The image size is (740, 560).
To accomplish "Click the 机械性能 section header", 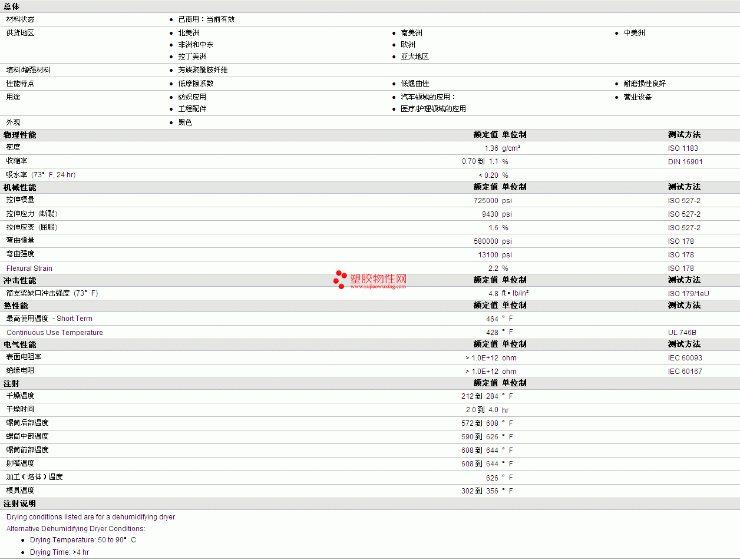I will coord(19,187).
